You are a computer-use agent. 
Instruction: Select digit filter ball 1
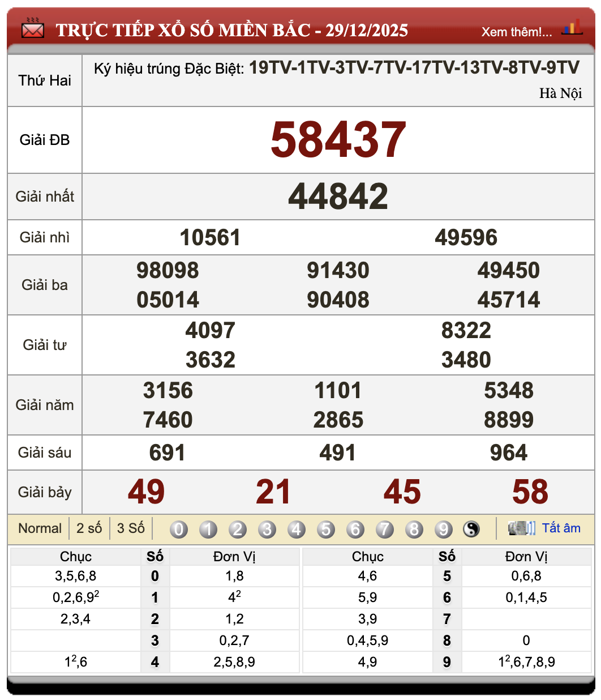click(208, 529)
